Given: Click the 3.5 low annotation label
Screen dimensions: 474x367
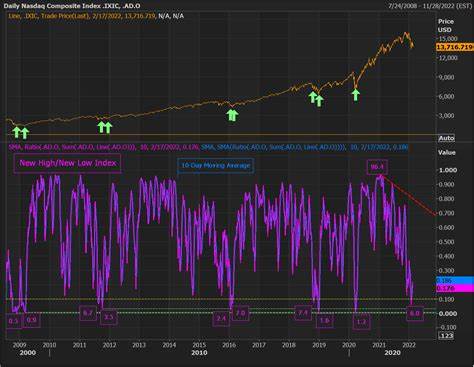Looking at the screenshot, I should coord(109,317).
